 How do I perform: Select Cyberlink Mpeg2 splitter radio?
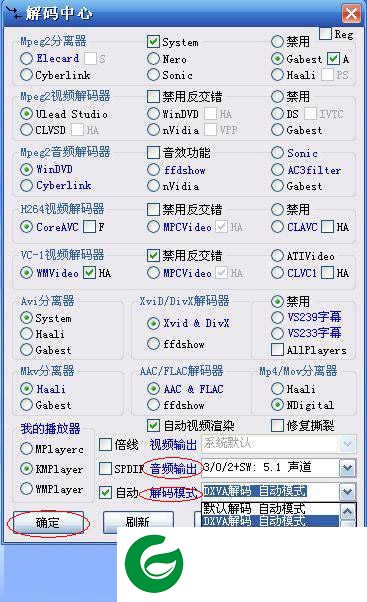pos(26,75)
